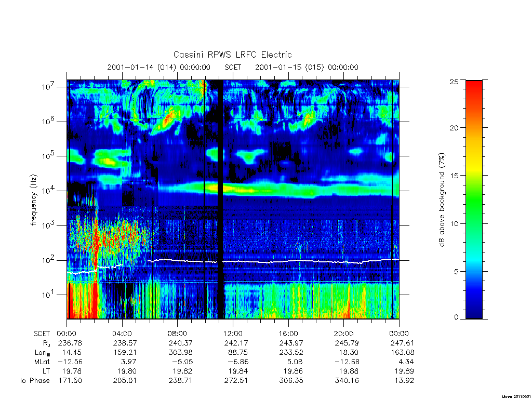Click the MLat value -6.86

coord(238,362)
